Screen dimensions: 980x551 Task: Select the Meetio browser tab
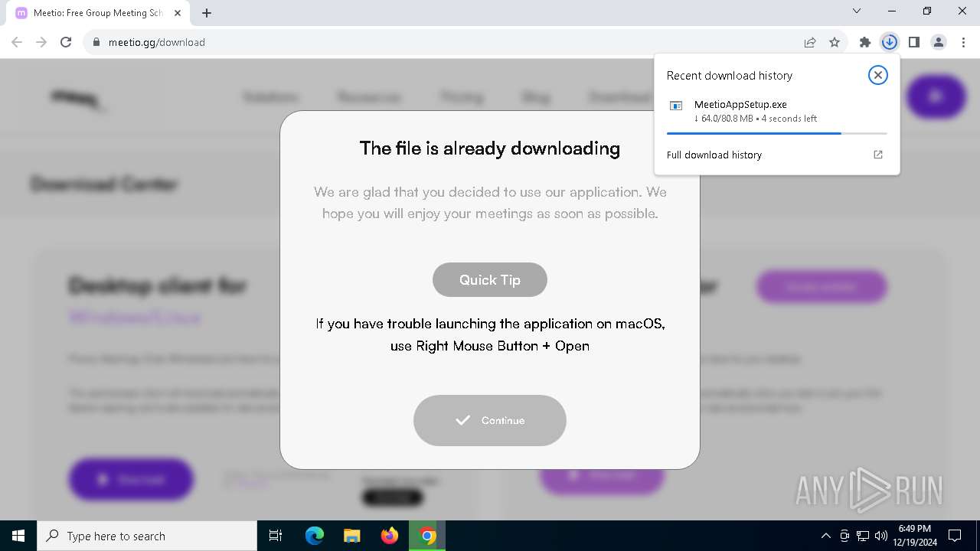(x=98, y=13)
